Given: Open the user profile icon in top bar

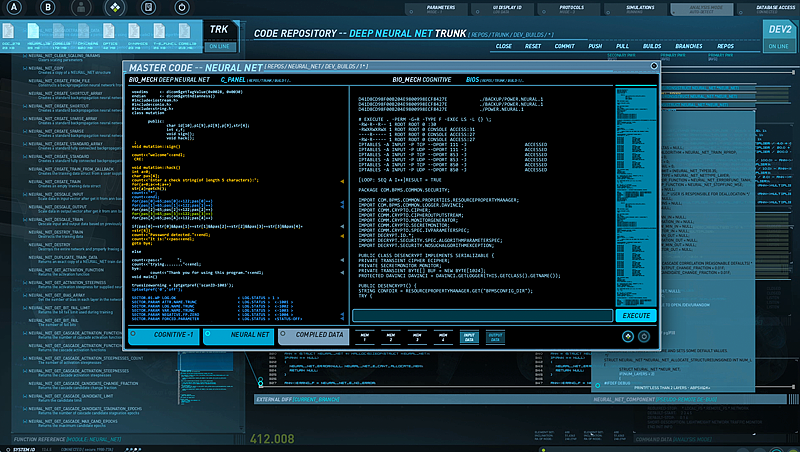Looking at the screenshot, I should tap(82, 9).
